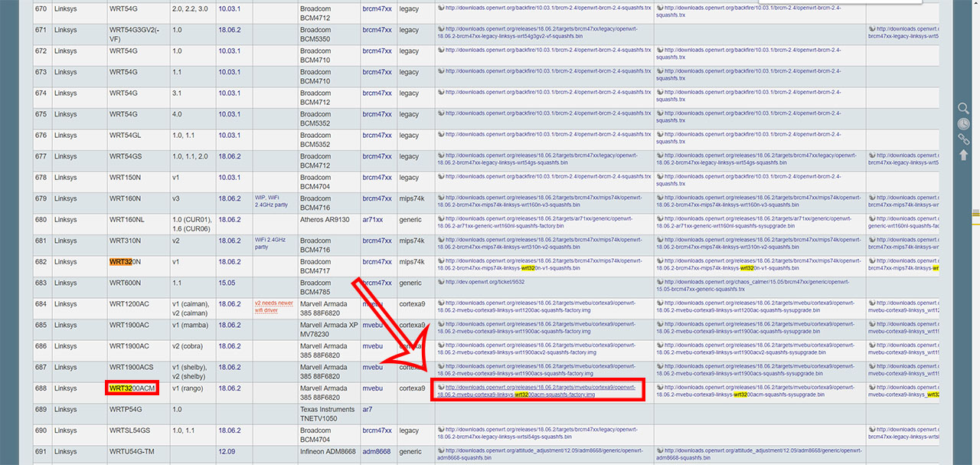Click the brcm47xx target link for WRT54GL
The height and width of the screenshot is (465, 980).
[x=377, y=136]
